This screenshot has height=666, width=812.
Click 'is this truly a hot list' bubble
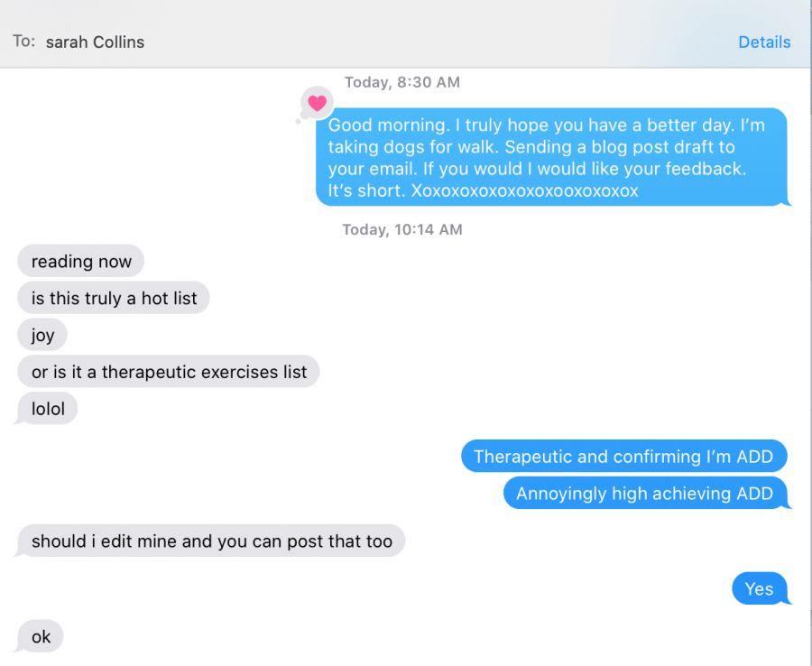coord(114,298)
